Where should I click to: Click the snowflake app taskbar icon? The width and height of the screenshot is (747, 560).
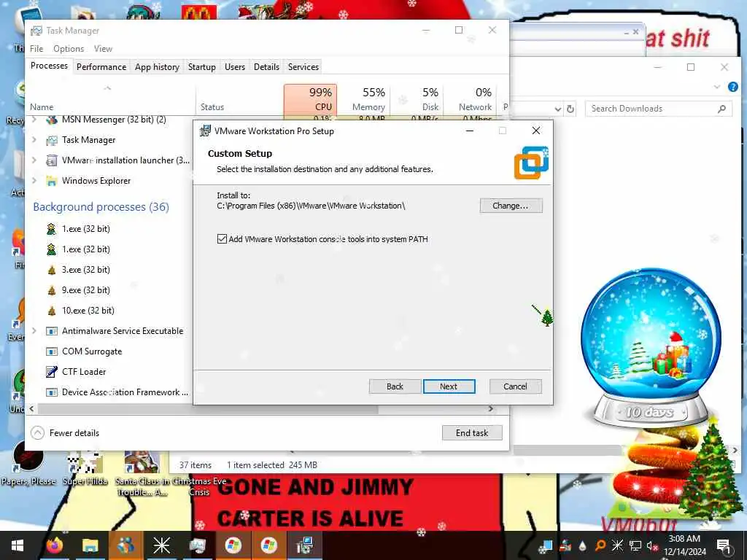coord(161,545)
